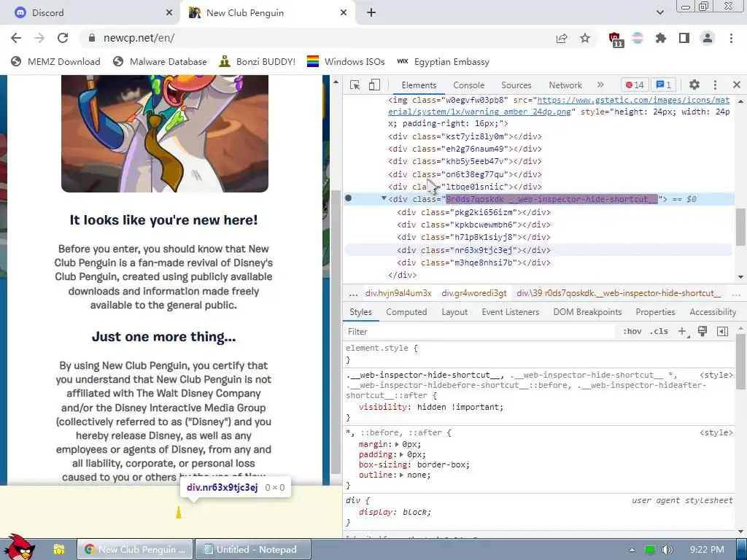Open the Bonzi BUDDY! bookmark
This screenshot has width=747, height=560.
(258, 62)
